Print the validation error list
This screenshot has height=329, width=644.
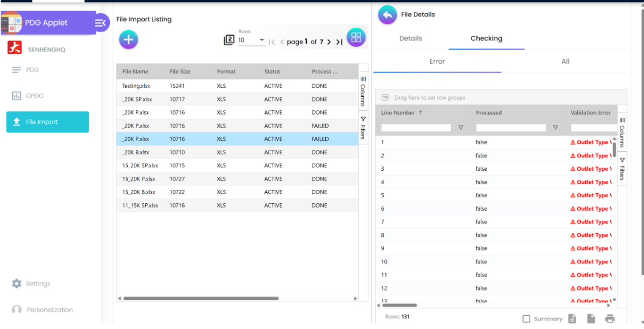(610, 318)
